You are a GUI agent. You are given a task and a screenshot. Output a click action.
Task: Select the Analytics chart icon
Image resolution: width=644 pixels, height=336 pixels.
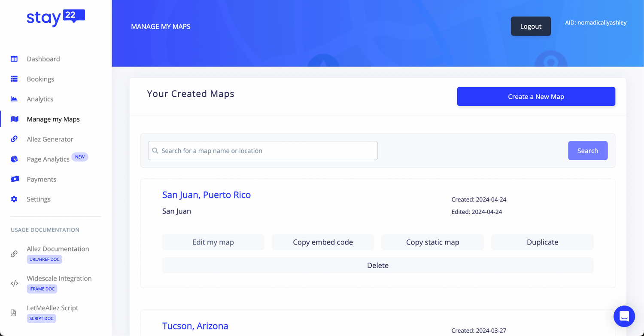click(14, 99)
